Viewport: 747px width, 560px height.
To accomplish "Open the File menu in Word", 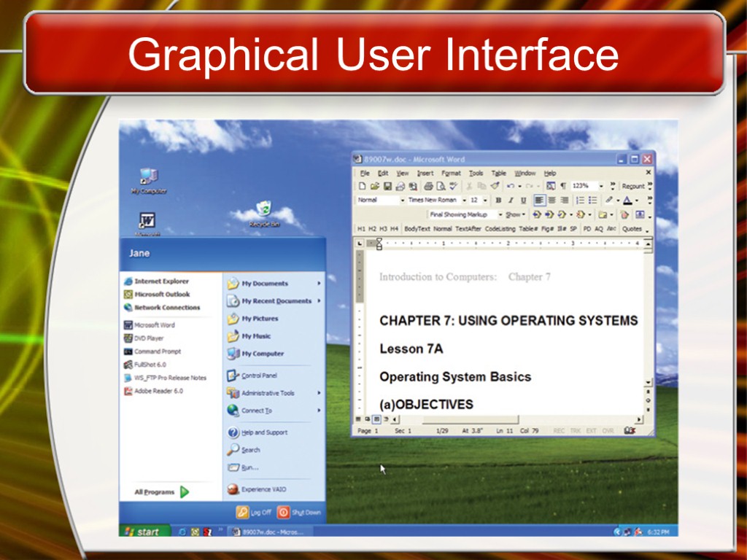I will pos(365,174).
